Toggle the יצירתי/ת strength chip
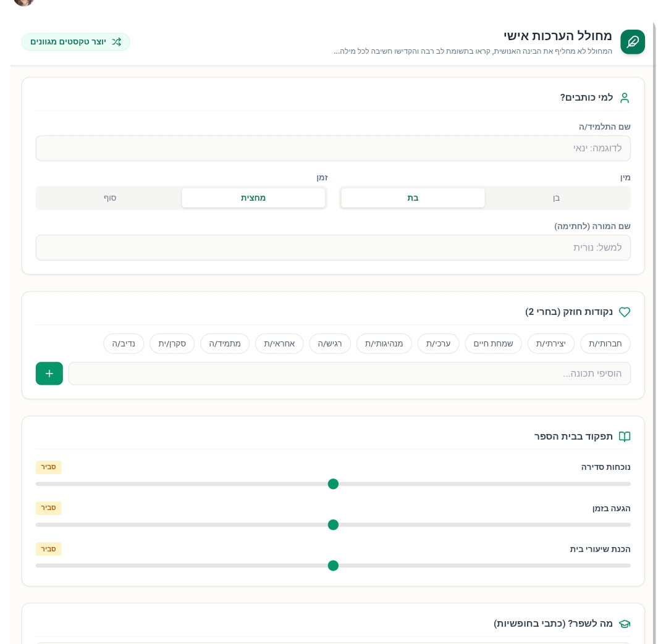666x644 pixels. [x=550, y=344]
